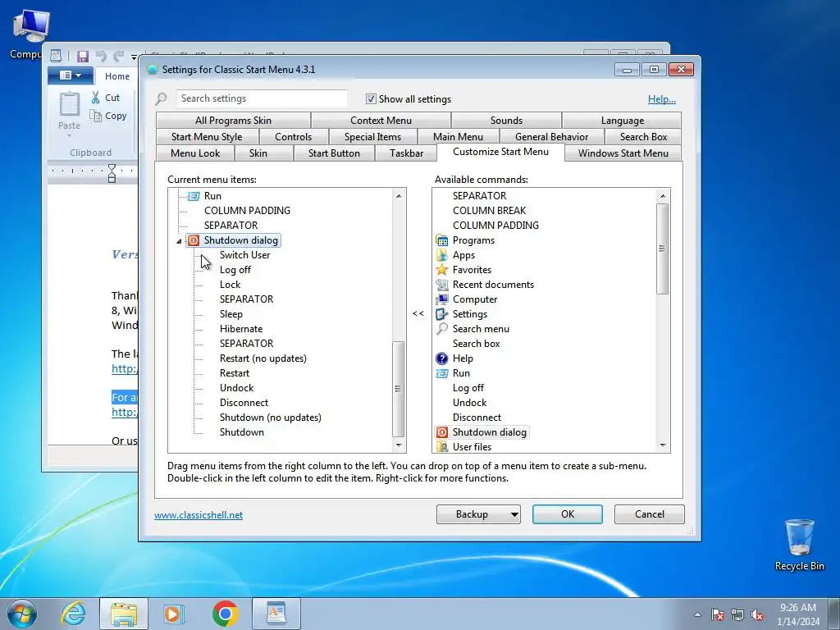Open Windows Media Player from the taskbar
Screen dimensions: 840x630
click(174, 614)
